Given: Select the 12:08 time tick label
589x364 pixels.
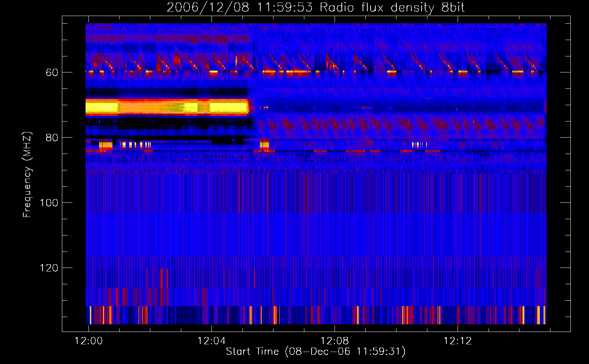Looking at the screenshot, I should 335,341.
